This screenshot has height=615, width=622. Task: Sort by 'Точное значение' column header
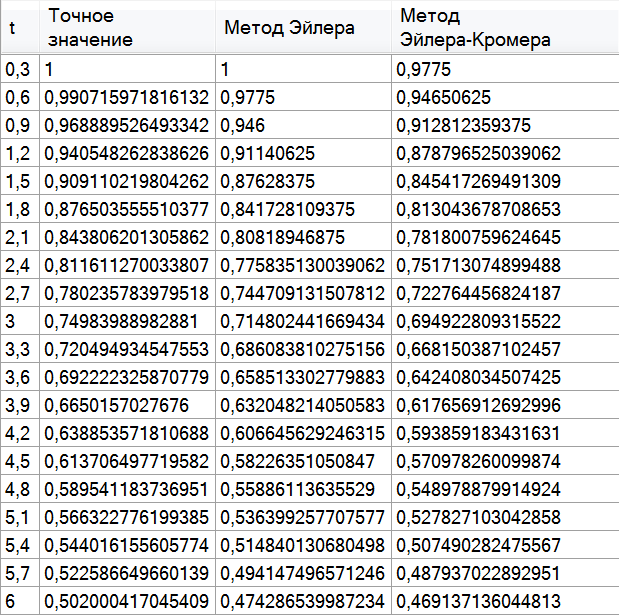coord(127,27)
